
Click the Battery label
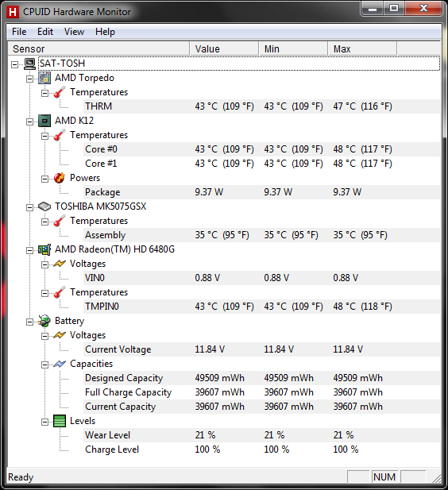69,321
